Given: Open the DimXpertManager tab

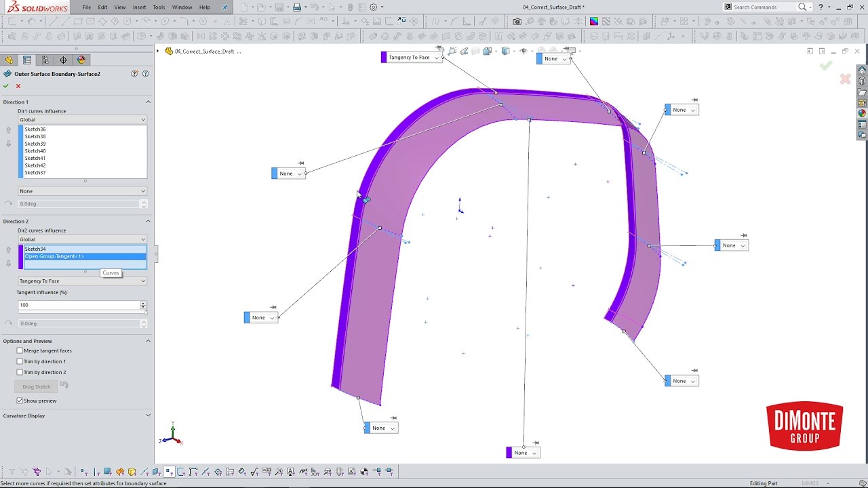Looking at the screenshot, I should pos(63,60).
